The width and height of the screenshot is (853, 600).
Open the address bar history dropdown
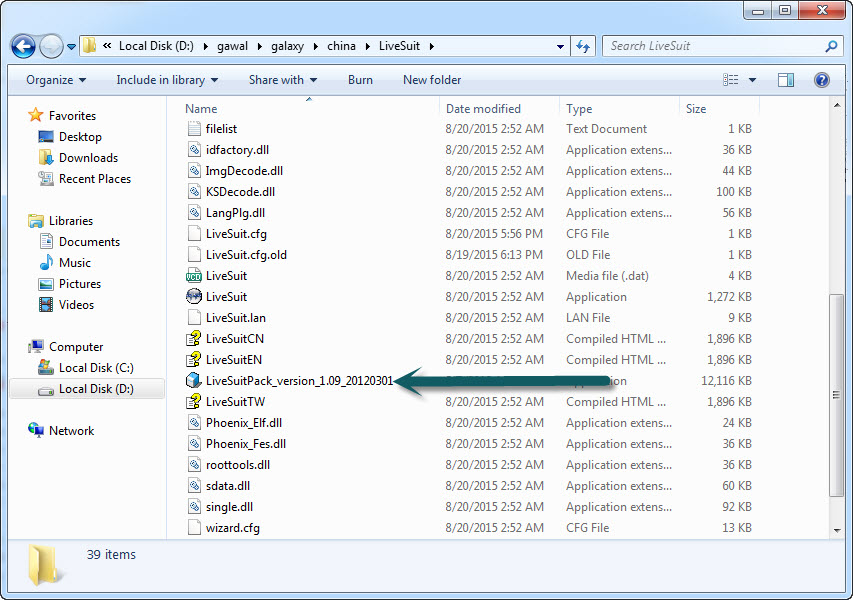560,47
